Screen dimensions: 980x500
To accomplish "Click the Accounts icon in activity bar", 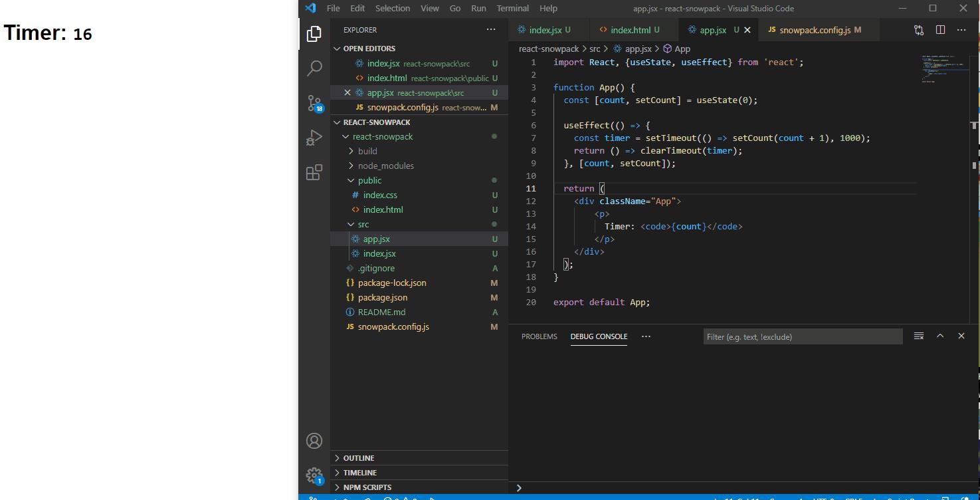I will (314, 441).
